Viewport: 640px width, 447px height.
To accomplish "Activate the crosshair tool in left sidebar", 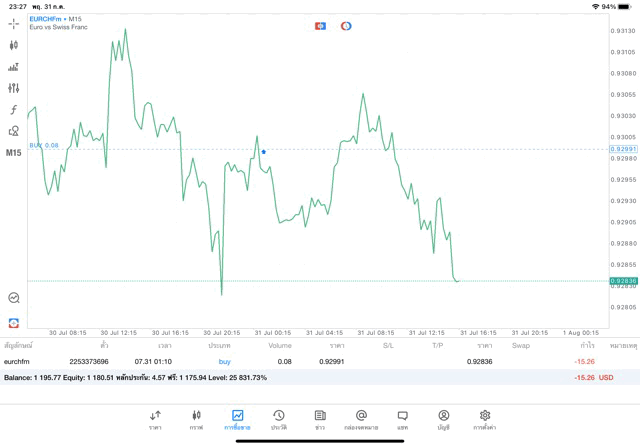I will (x=14, y=23).
